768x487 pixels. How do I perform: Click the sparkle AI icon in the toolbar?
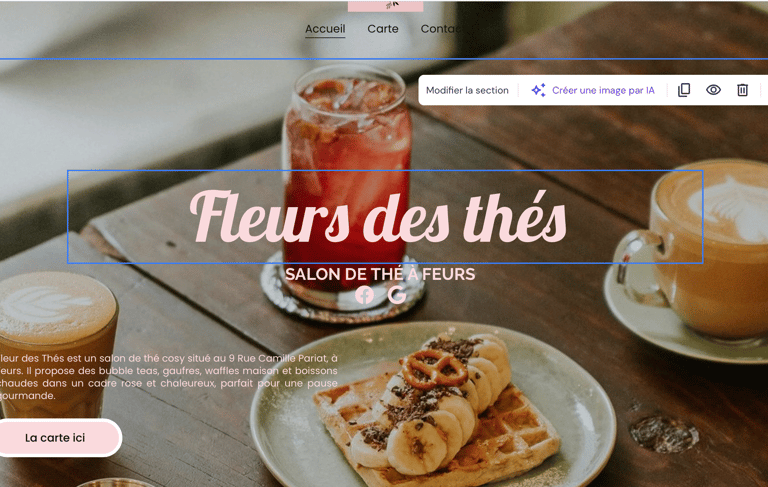(538, 90)
